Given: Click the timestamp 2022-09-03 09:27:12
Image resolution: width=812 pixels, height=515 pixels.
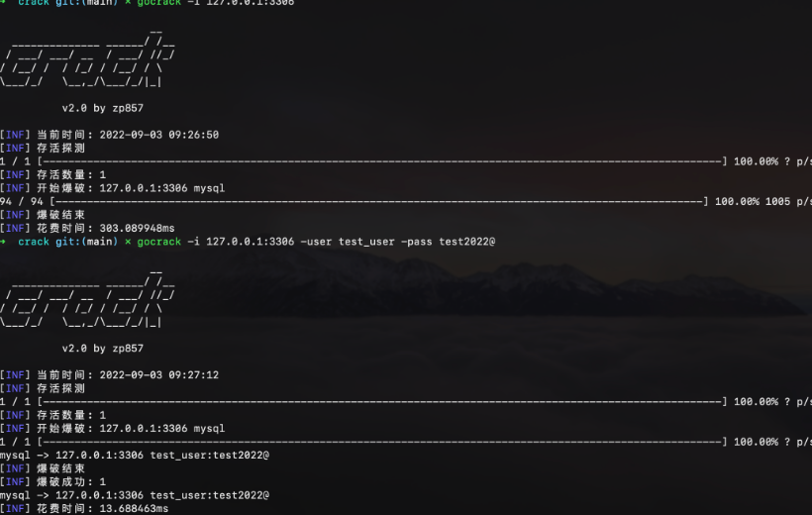Looking at the screenshot, I should click(157, 375).
